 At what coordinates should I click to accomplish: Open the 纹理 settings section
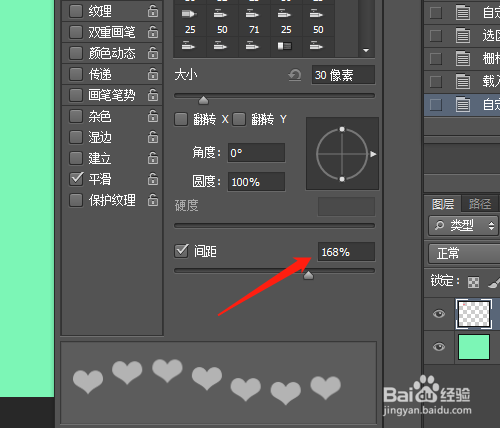coord(100,11)
